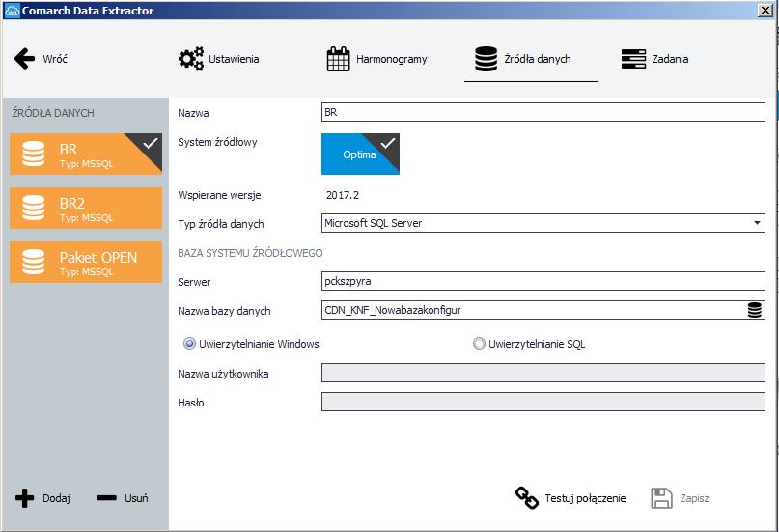Select Uwierzytelnianie Windows radio button
The height and width of the screenshot is (532, 779).
pyautogui.click(x=189, y=344)
